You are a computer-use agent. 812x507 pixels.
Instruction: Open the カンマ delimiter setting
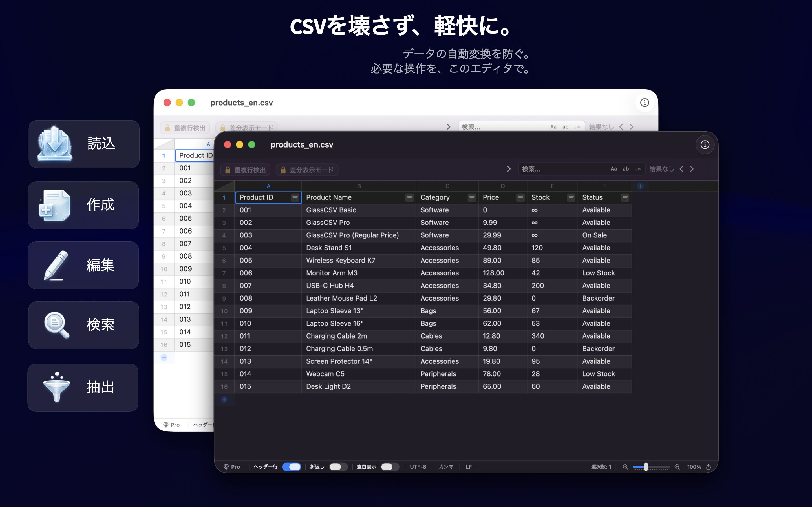coord(445,467)
